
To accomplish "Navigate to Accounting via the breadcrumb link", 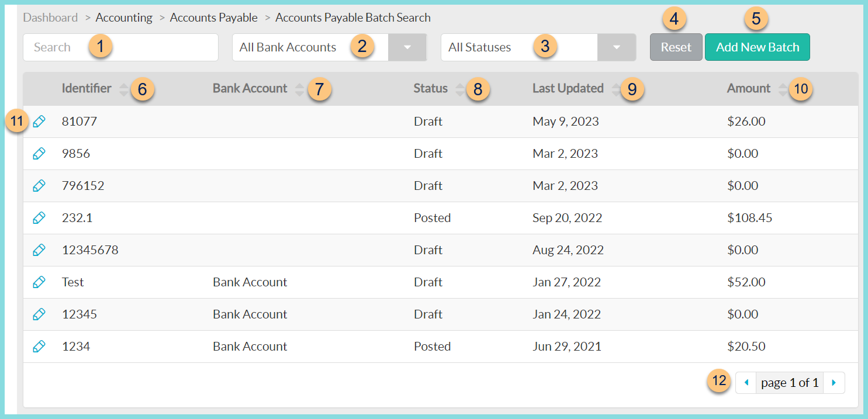I will click(124, 18).
